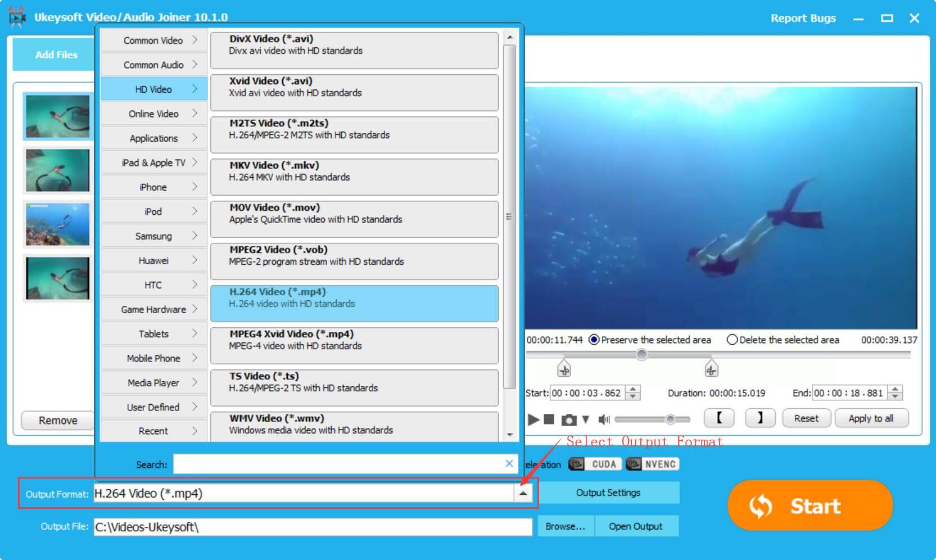Mute audio using the speaker icon
936x560 pixels.
(604, 419)
